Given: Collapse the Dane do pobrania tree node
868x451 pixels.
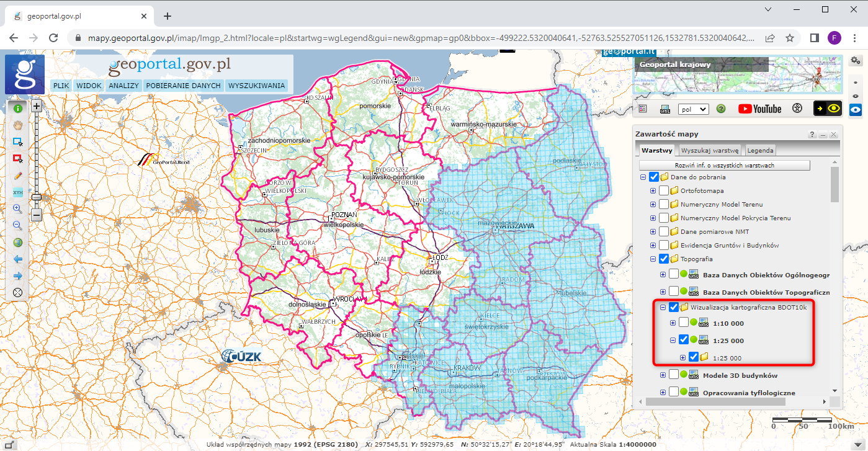Looking at the screenshot, I should (x=643, y=176).
